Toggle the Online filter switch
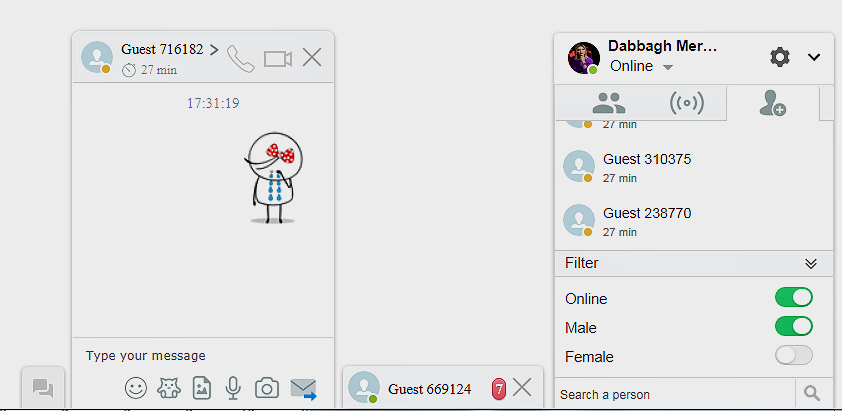 click(794, 297)
